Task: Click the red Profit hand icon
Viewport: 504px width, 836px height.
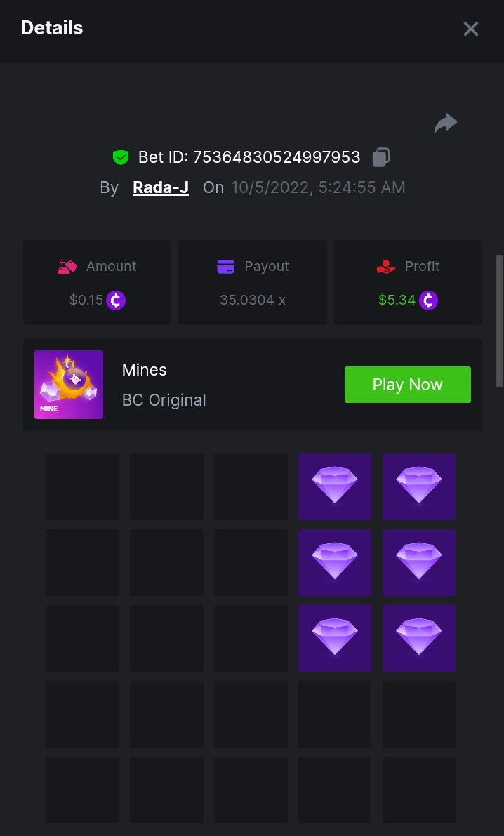Action: pyautogui.click(x=386, y=267)
